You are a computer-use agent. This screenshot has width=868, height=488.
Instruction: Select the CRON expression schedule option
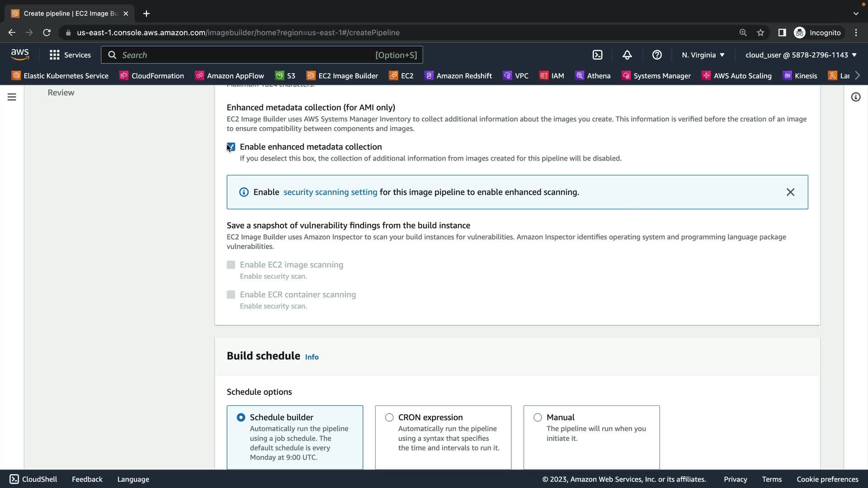click(x=389, y=418)
